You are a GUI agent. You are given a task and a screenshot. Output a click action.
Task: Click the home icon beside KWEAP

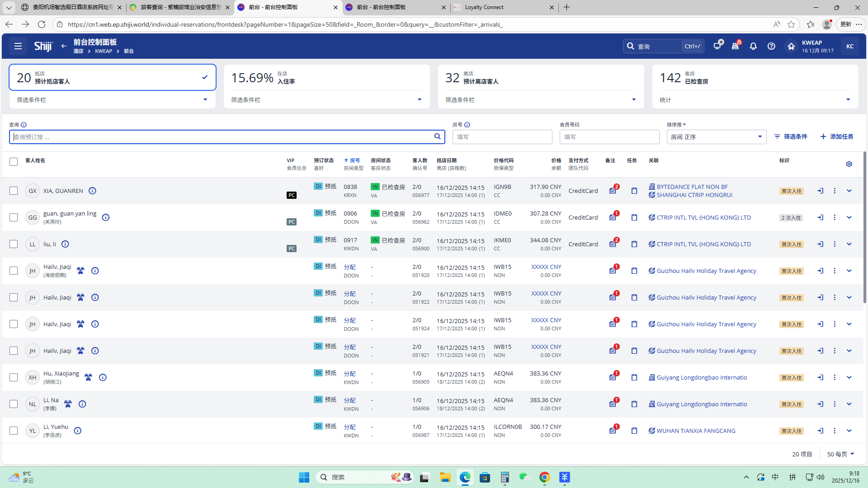[791, 46]
